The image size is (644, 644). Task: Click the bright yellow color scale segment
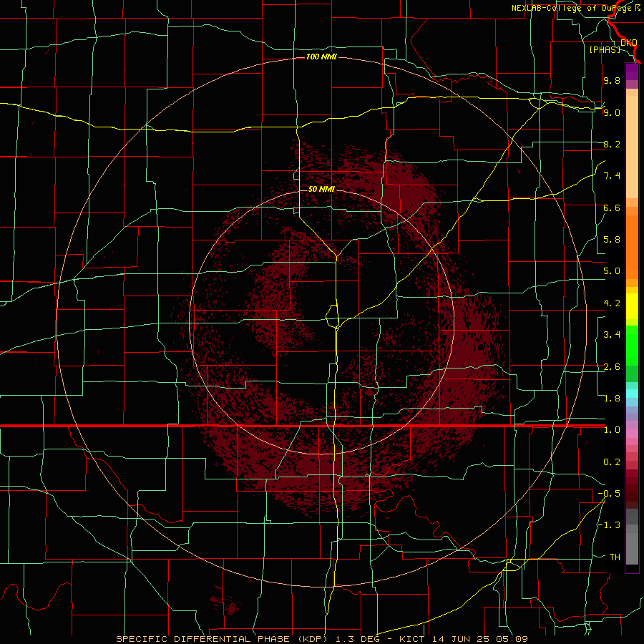[632, 306]
